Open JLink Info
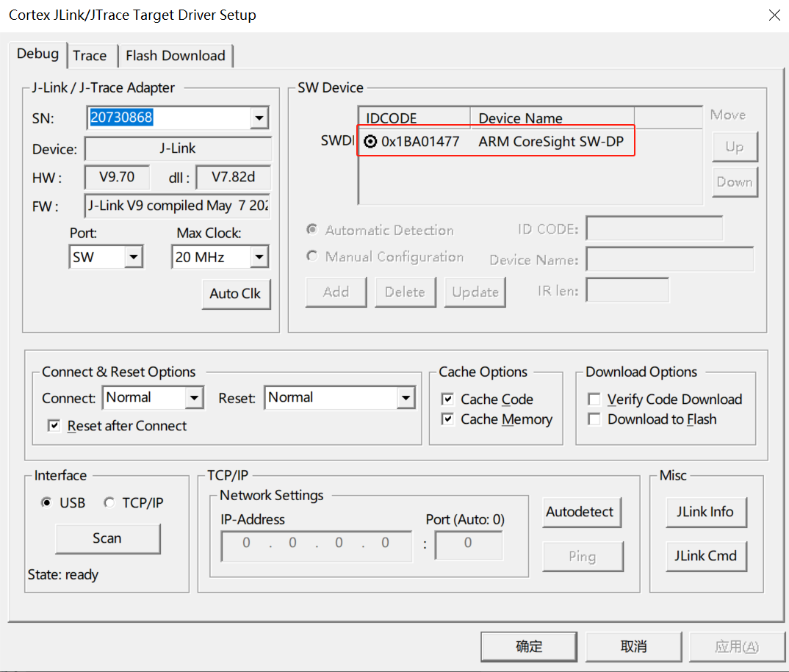 (706, 512)
